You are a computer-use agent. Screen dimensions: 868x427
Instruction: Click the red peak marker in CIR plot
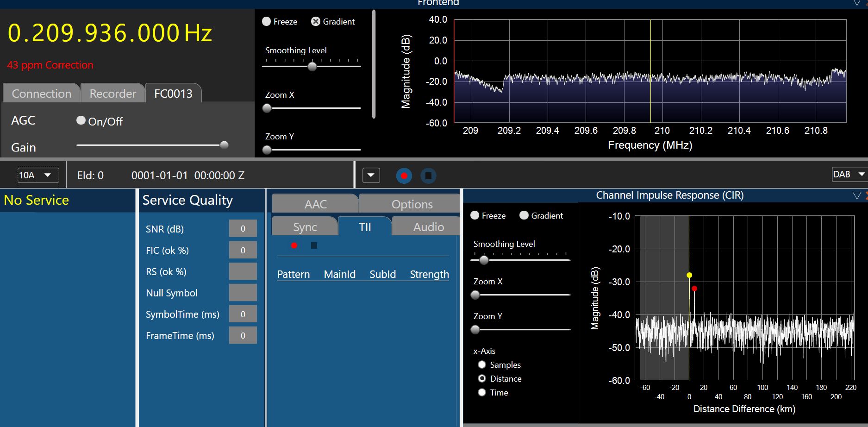[694, 289]
